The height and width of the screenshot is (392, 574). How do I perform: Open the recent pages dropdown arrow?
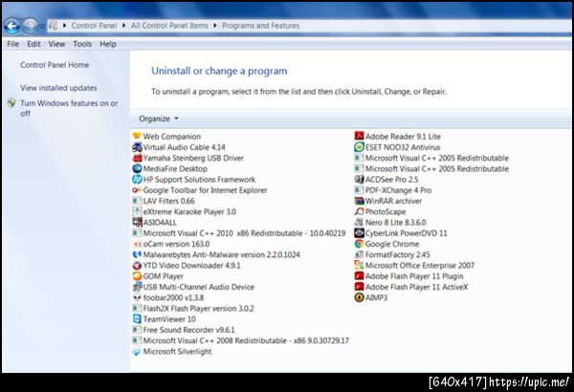(42, 26)
